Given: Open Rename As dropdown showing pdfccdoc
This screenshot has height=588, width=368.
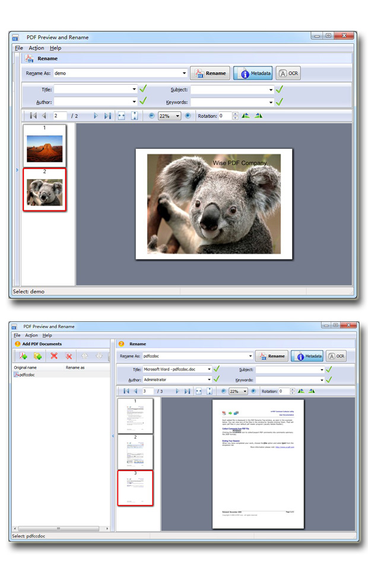Looking at the screenshot, I should [x=250, y=356].
